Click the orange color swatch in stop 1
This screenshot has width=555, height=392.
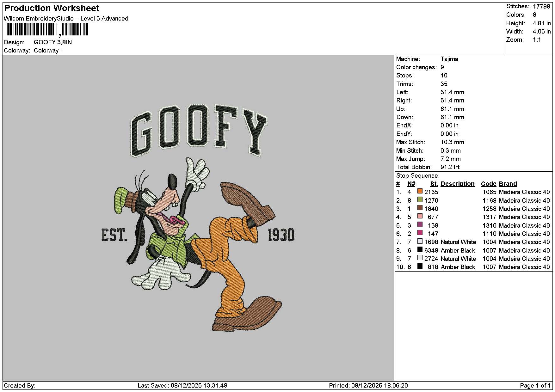click(x=420, y=191)
